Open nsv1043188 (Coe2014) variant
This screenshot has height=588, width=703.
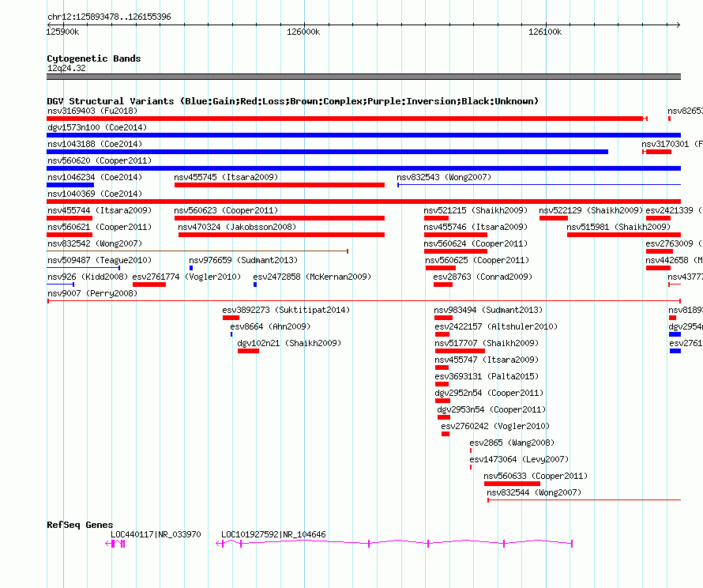coord(95,144)
